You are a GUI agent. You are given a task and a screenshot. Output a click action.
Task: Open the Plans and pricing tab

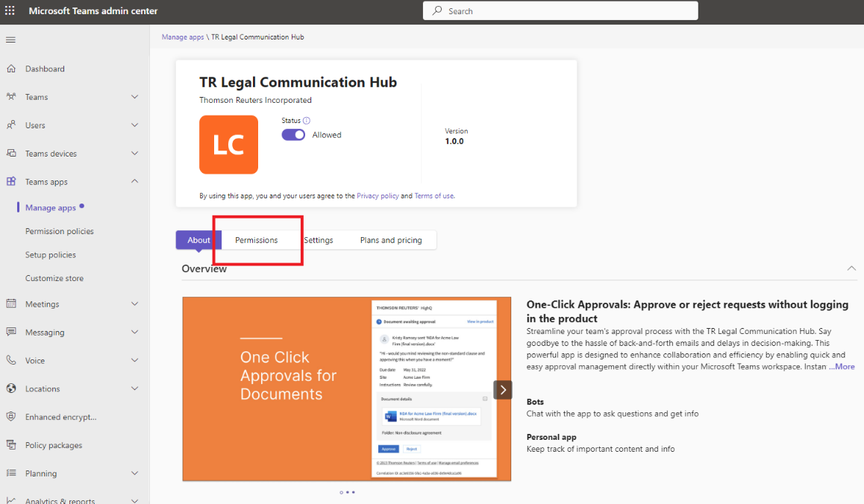(391, 240)
